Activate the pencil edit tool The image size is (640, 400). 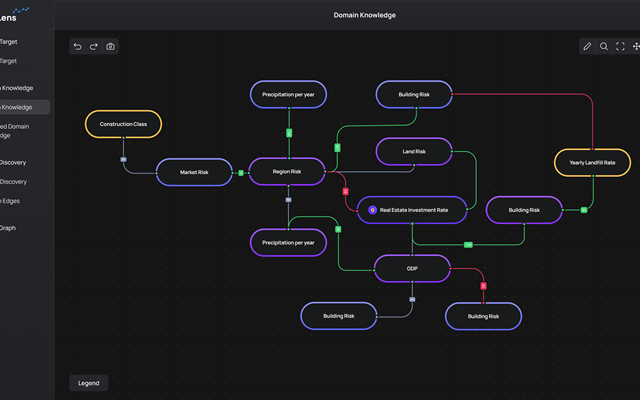(x=587, y=47)
